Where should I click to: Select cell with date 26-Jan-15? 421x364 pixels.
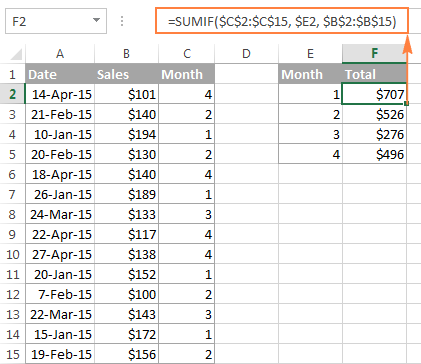(60, 194)
